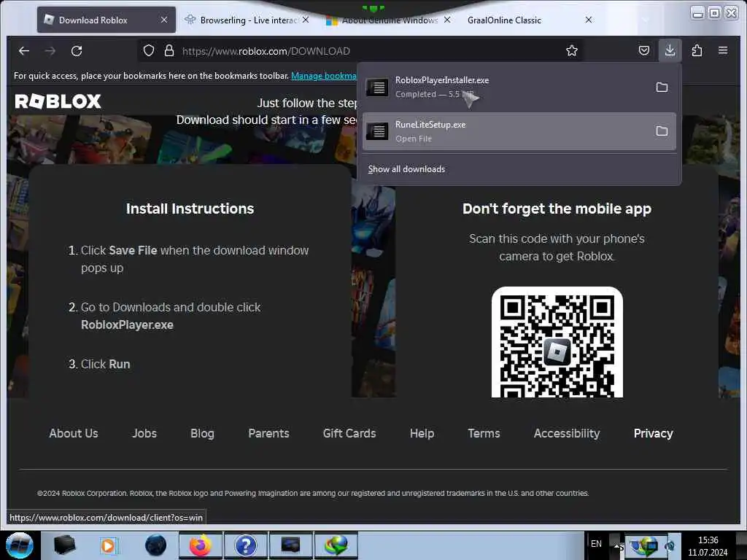Open the Blog footer link
Image resolution: width=747 pixels, height=560 pixels.
tap(202, 433)
